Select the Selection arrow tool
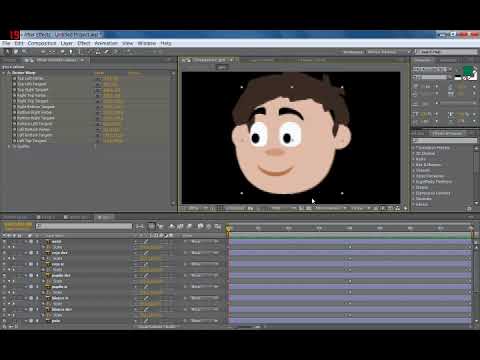 pos(7,52)
